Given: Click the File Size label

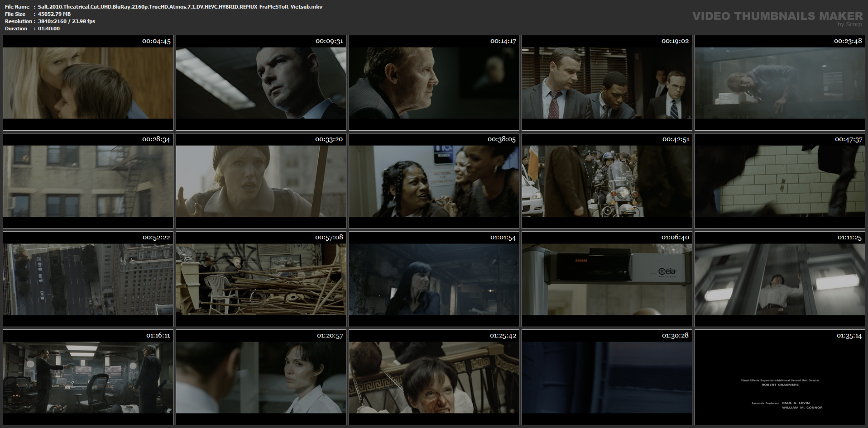Looking at the screenshot, I should pyautogui.click(x=15, y=14).
